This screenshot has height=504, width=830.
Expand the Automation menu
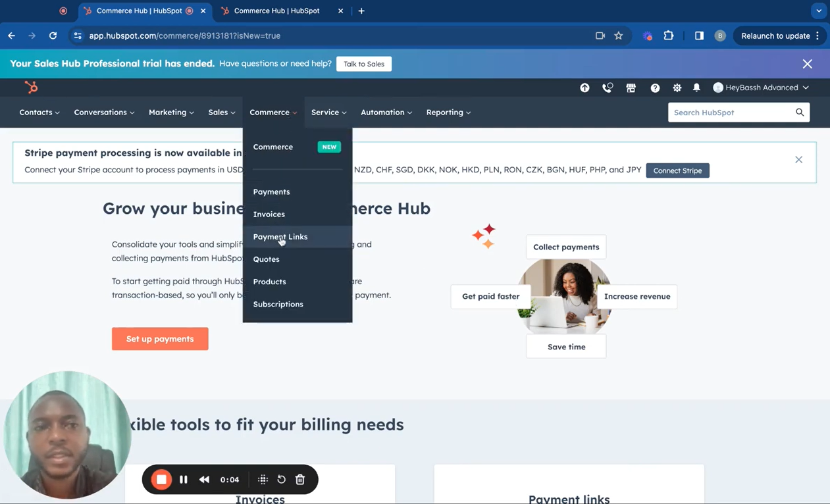tap(386, 113)
